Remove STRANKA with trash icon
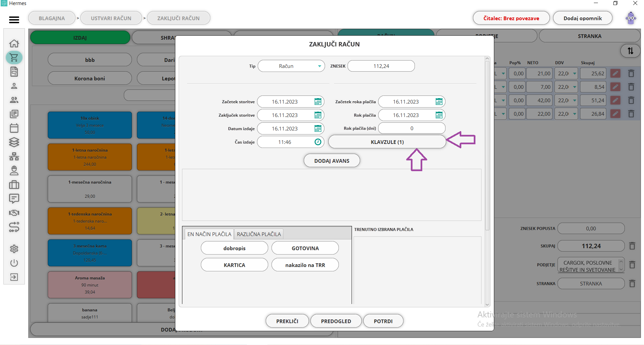The image size is (644, 345). (x=632, y=284)
